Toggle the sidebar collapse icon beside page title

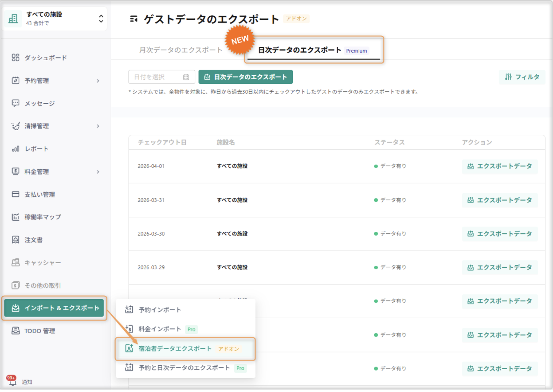click(134, 19)
